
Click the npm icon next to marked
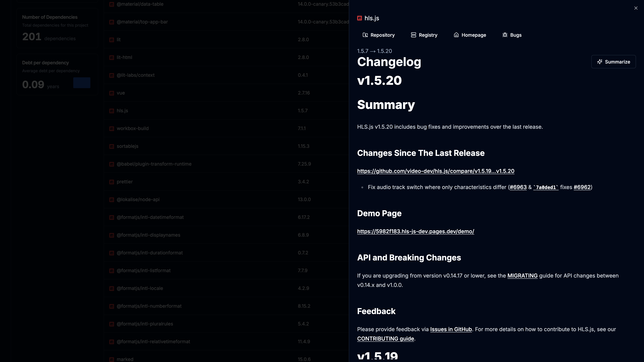(x=112, y=360)
